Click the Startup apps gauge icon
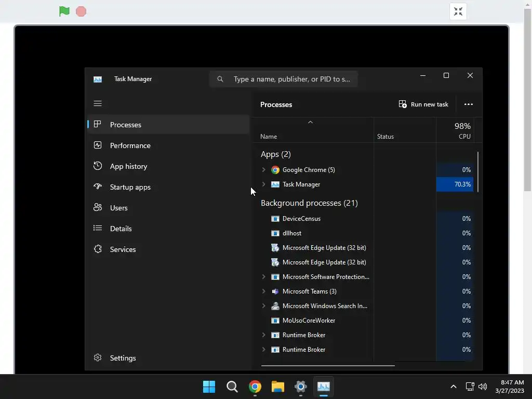532x399 pixels. pyautogui.click(x=97, y=187)
